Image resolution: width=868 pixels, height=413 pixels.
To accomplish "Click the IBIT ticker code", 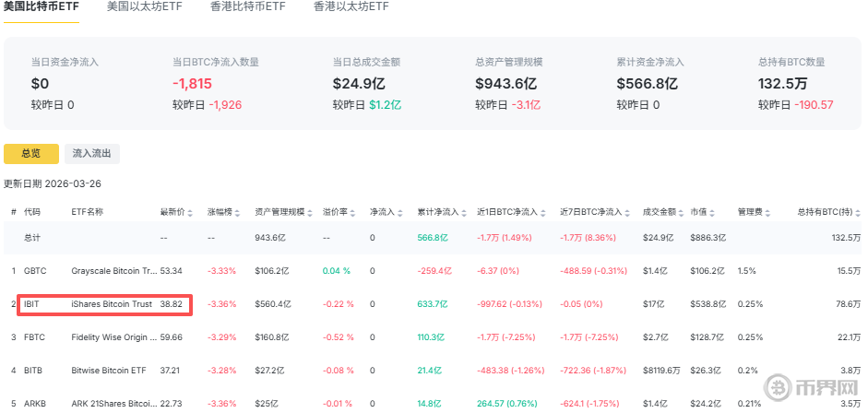I will (x=31, y=304).
